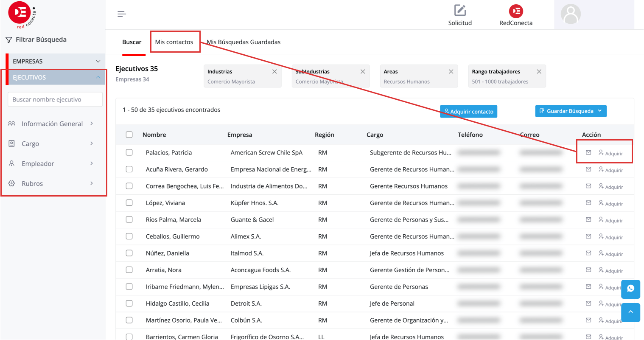644x340 pixels.
Task: Click cargo text Jefe de Personal
Action: tap(392, 303)
